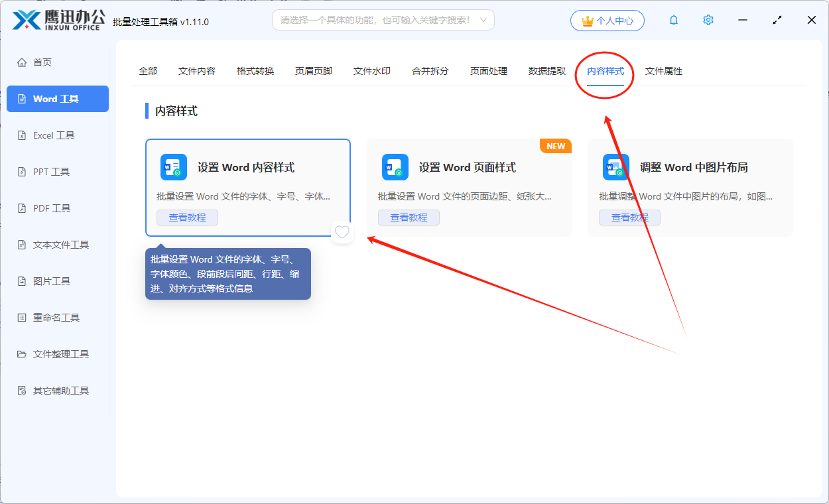Click 查看教程 under 调整 Word 中图片布局
Viewport: 829px width, 504px height.
(630, 218)
